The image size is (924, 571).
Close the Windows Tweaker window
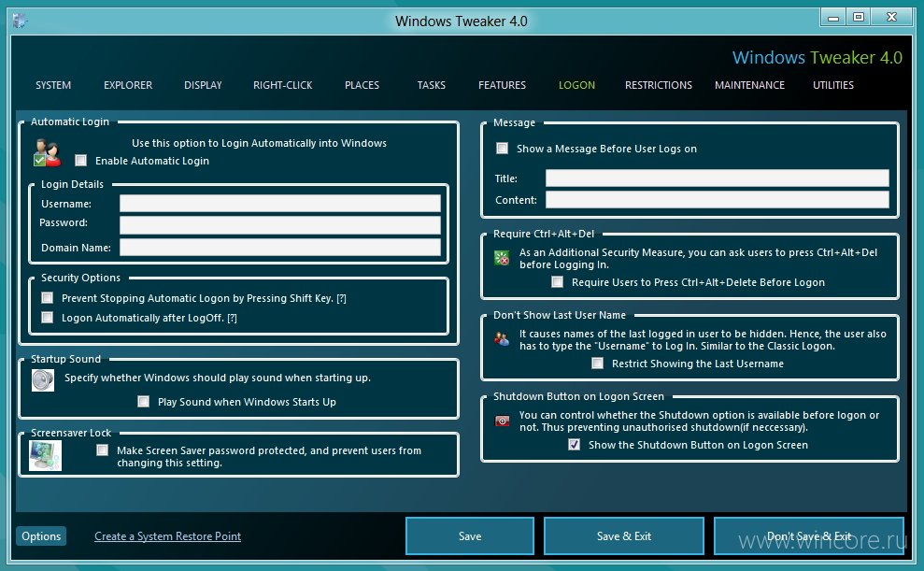click(891, 17)
